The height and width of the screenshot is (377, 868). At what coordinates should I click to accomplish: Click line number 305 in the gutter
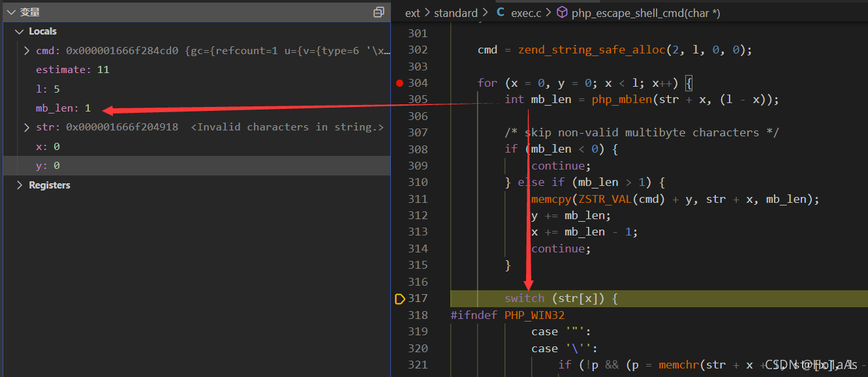coord(417,99)
